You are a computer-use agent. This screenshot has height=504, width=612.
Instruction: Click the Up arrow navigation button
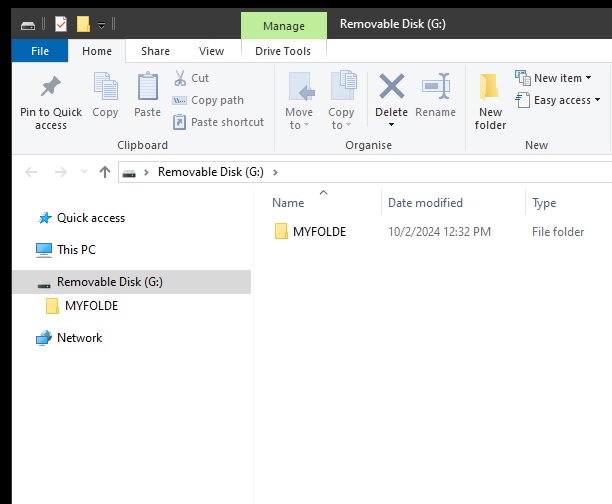105,172
